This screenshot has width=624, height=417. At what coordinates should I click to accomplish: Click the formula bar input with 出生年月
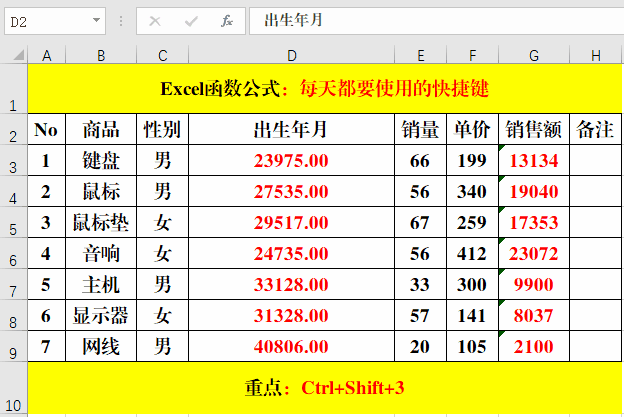430,20
